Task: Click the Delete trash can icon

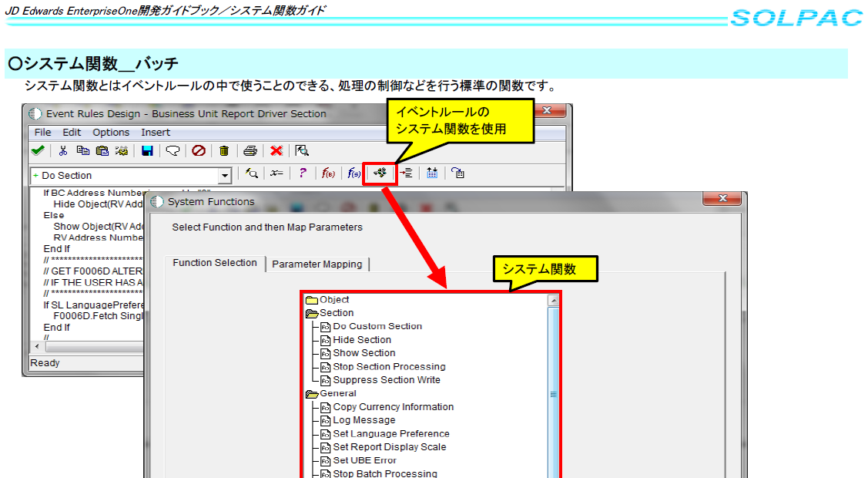Action: pyautogui.click(x=223, y=150)
